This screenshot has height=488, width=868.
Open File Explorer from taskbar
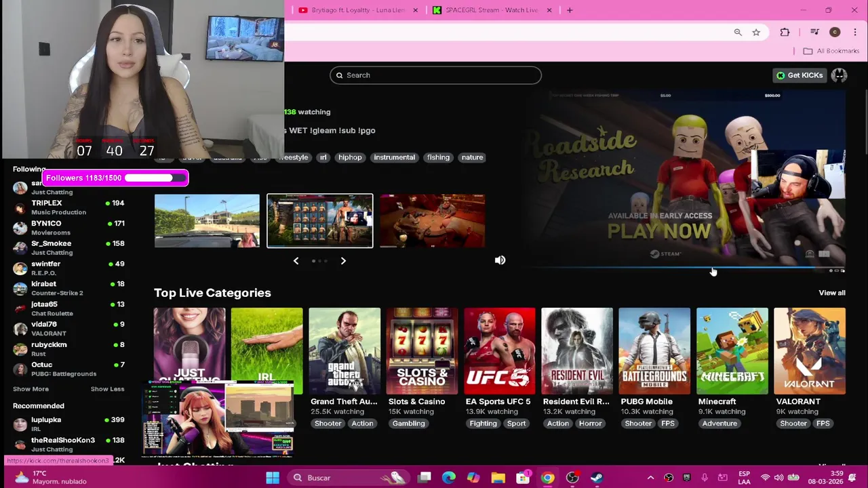(498, 478)
